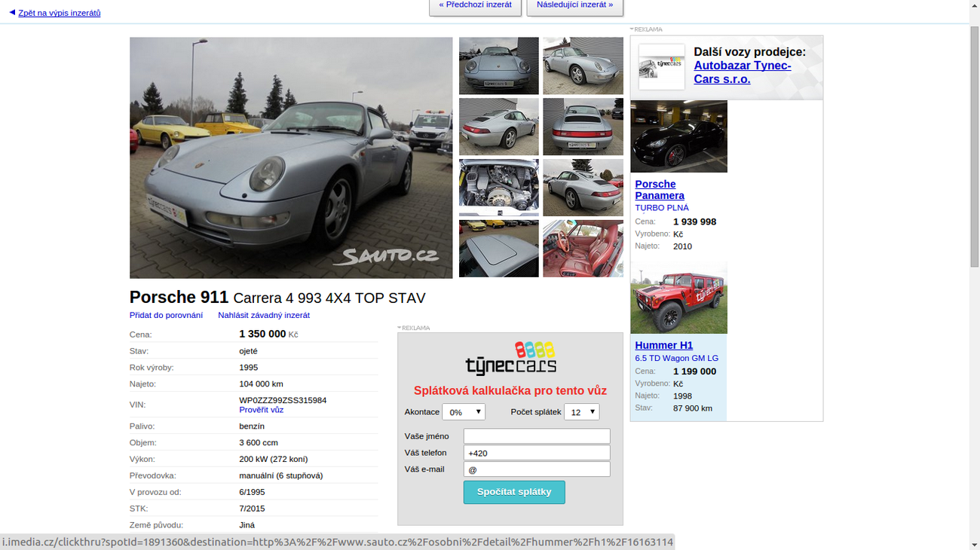This screenshot has width=980, height=550.
Task: Open the Tynec Cars seller logo
Action: pyautogui.click(x=661, y=67)
